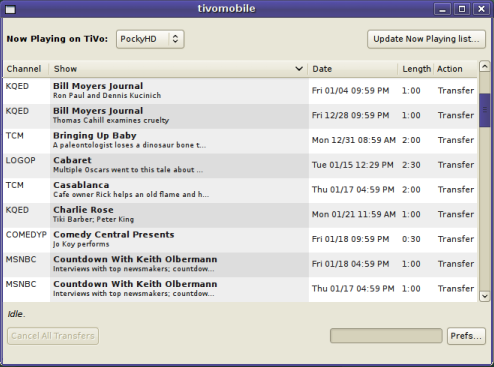
Task: Click Cancel All Transfers button
Action: tap(53, 336)
